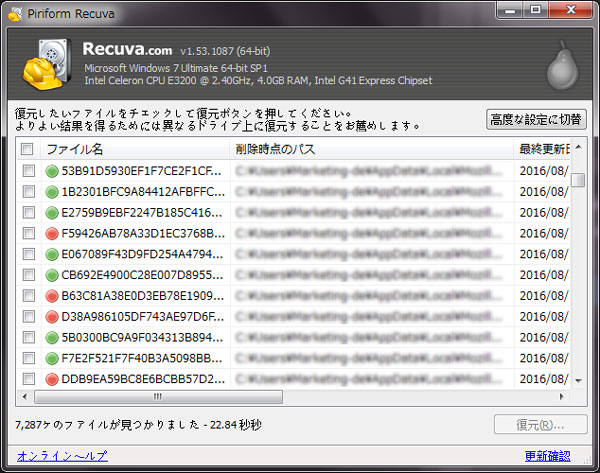Select file name F59426AB78A33D1EC3768B...
The image size is (600, 473).
(143, 233)
